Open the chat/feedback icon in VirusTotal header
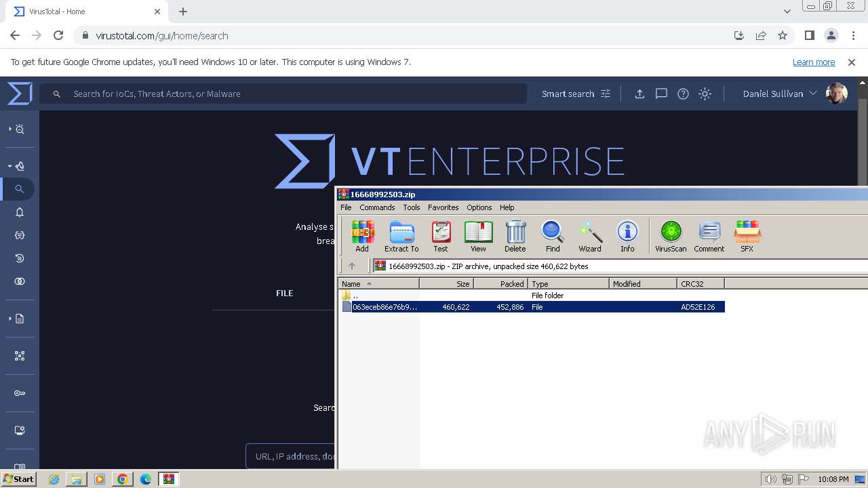Viewport: 868px width, 488px height. coord(661,94)
